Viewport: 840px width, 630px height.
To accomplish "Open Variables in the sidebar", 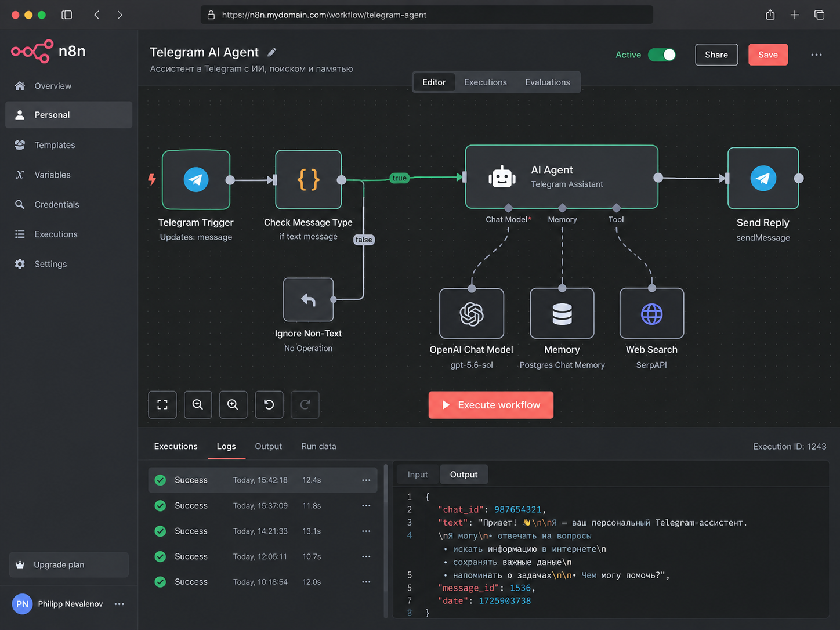I will pos(69,175).
